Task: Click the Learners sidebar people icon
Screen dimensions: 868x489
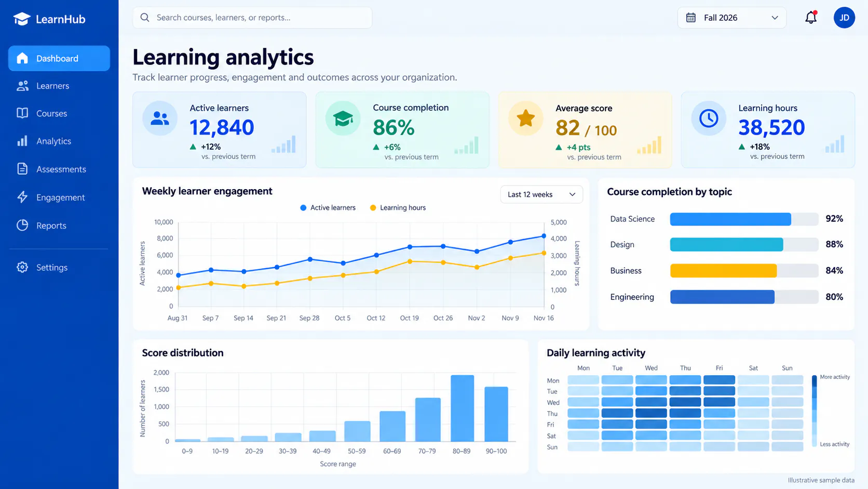Action: point(22,86)
